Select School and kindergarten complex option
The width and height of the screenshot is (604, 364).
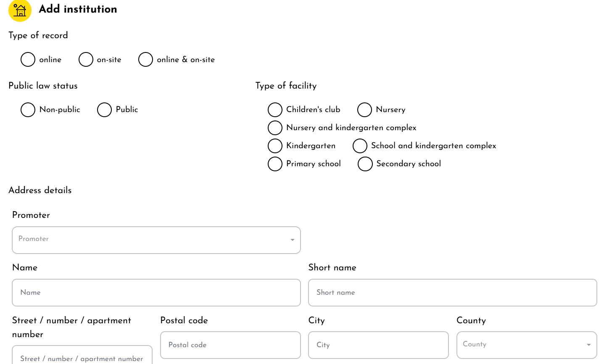360,146
